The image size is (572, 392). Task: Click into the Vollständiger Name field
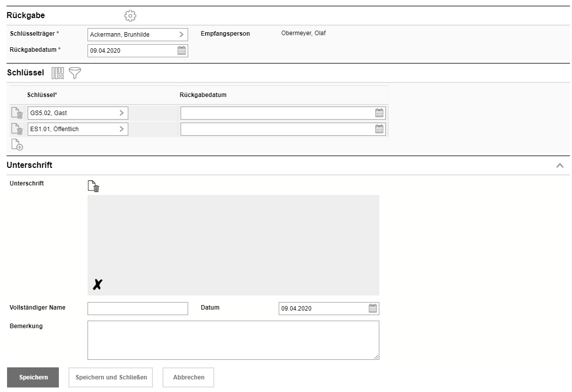pyautogui.click(x=137, y=309)
